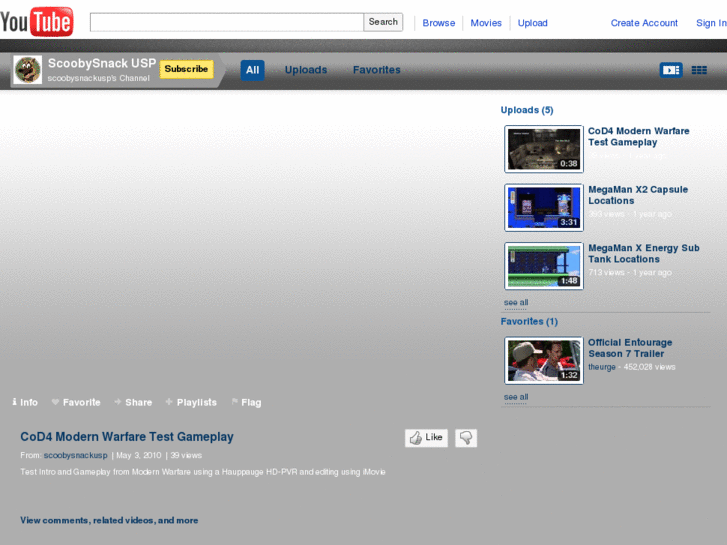727x545 pixels.
Task: Open the Movies link
Action: coord(486,23)
